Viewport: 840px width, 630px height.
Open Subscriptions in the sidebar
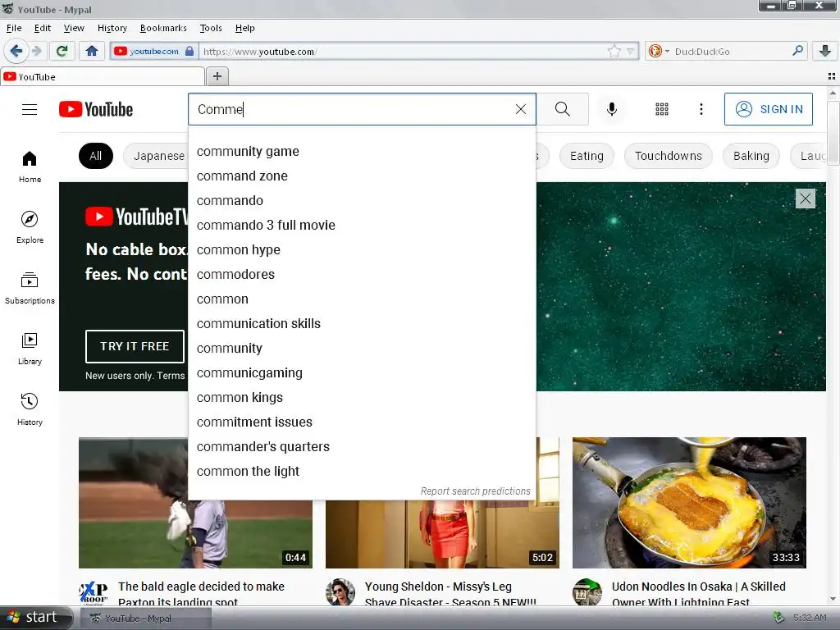[x=30, y=288]
